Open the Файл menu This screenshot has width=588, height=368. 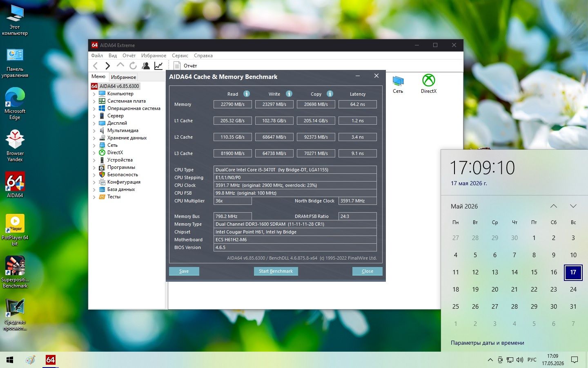click(x=97, y=56)
